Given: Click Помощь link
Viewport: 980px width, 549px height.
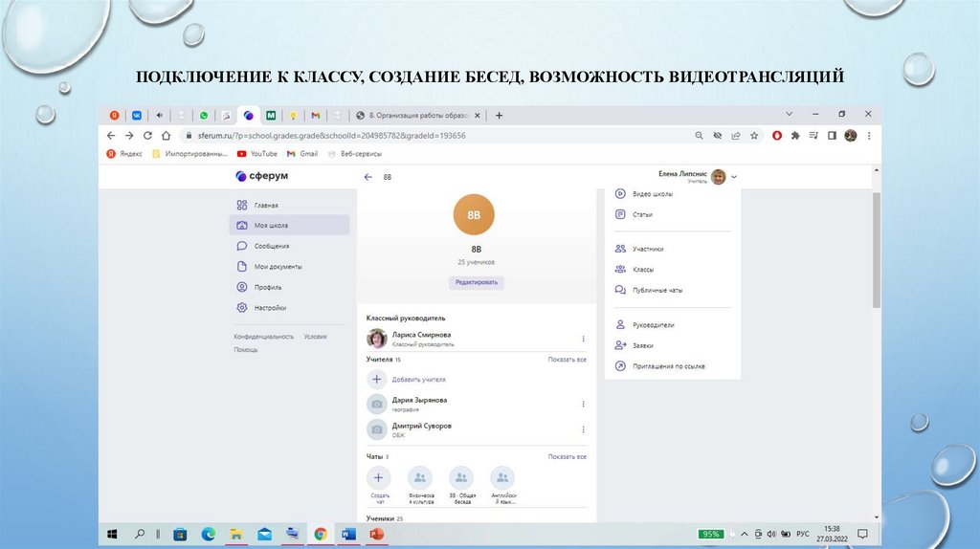Looking at the screenshot, I should [246, 350].
